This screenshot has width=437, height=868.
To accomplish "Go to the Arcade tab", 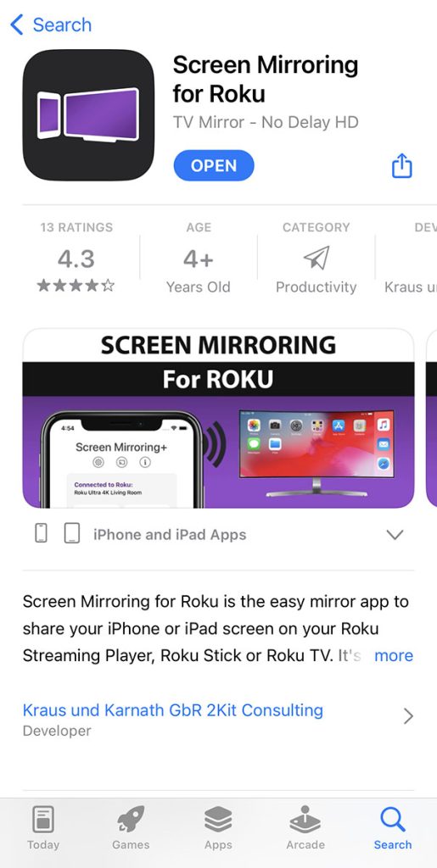I will click(x=305, y=828).
